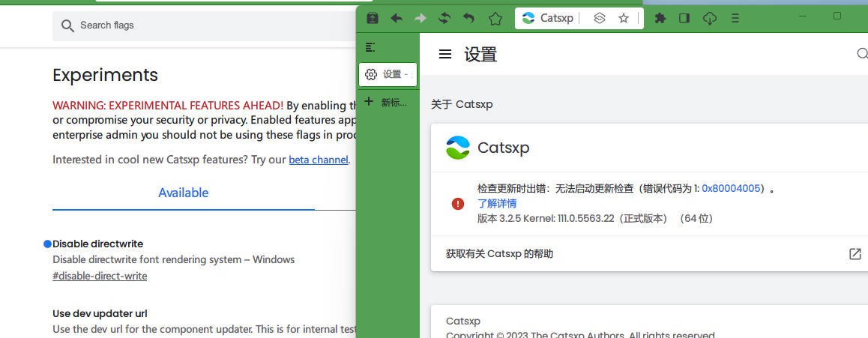The height and width of the screenshot is (338, 868).
Task: Collapse the vertical tab sidebar
Action: coord(370,47)
